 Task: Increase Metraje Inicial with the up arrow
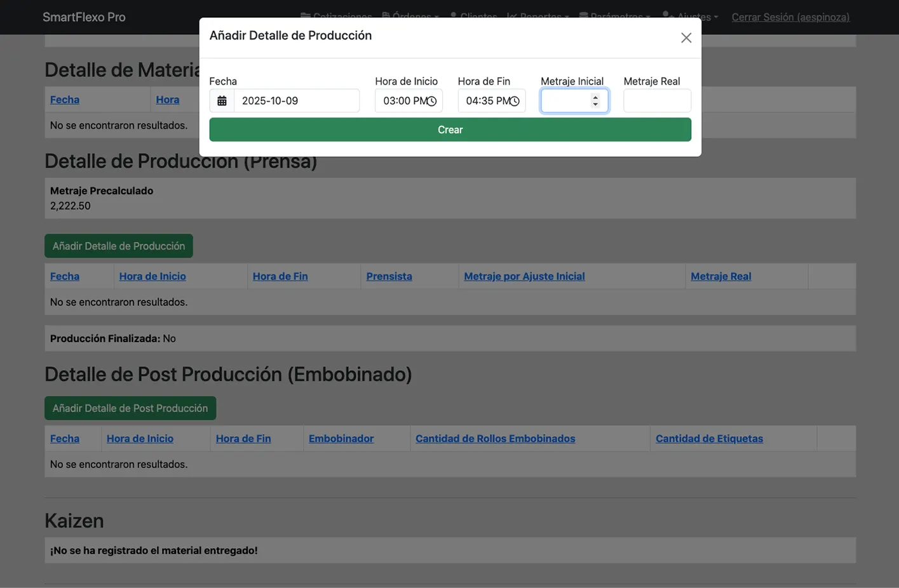click(x=595, y=97)
